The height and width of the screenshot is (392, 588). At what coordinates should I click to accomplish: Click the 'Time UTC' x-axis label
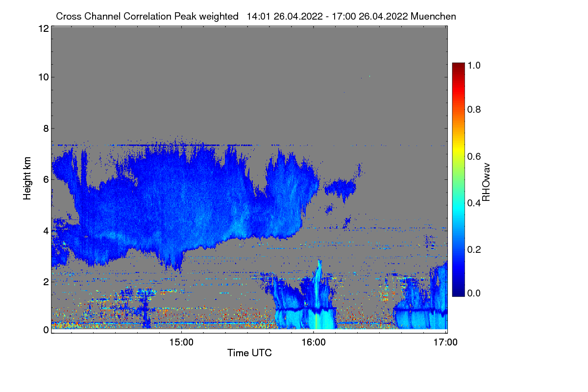click(x=249, y=353)
